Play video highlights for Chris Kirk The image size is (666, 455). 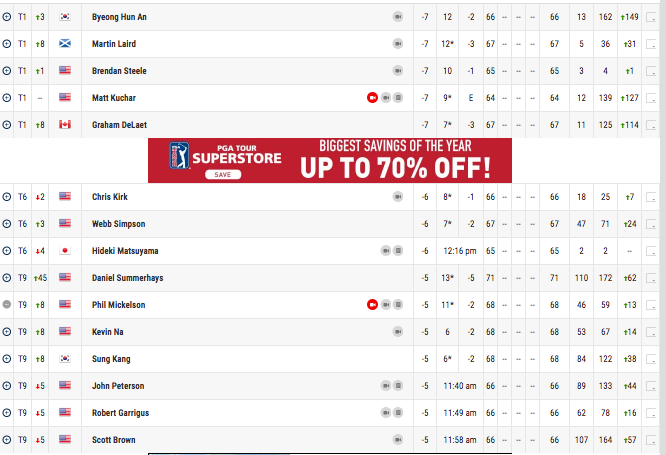pos(398,197)
